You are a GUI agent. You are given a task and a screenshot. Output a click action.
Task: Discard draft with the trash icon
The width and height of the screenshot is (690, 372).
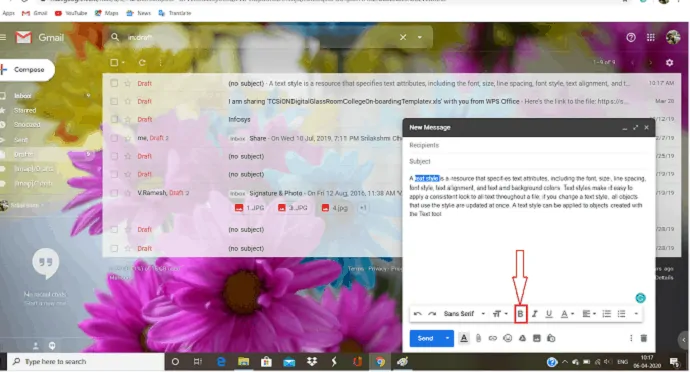click(x=643, y=338)
